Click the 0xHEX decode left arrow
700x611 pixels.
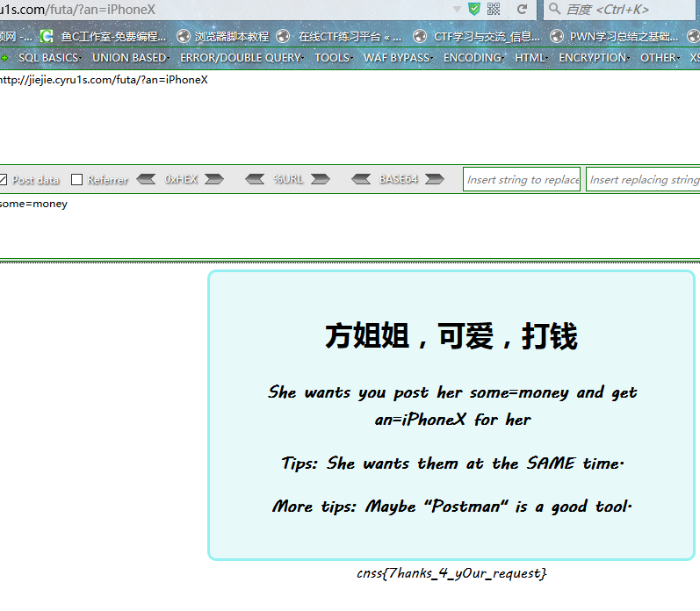(147, 179)
